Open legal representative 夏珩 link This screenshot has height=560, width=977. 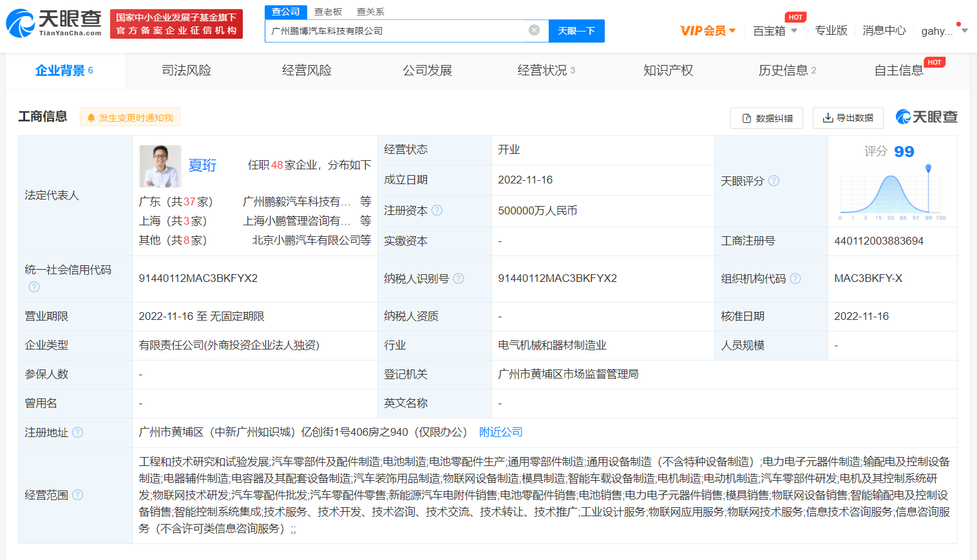pyautogui.click(x=202, y=165)
